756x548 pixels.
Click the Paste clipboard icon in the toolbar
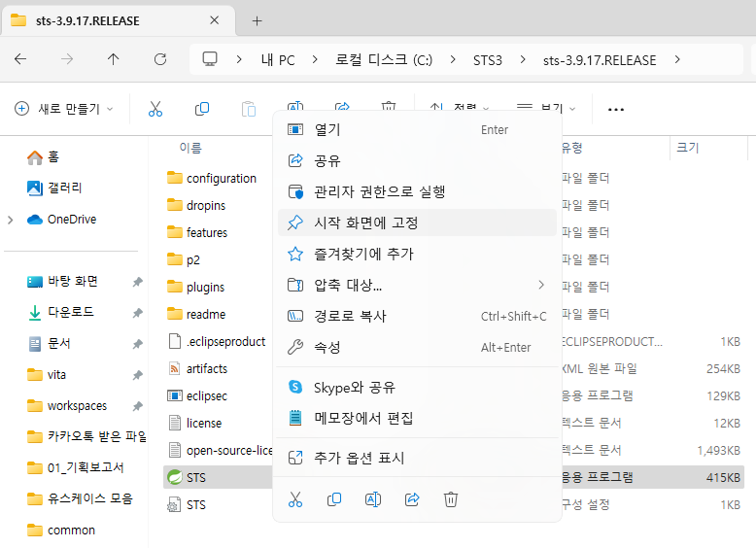coord(249,109)
